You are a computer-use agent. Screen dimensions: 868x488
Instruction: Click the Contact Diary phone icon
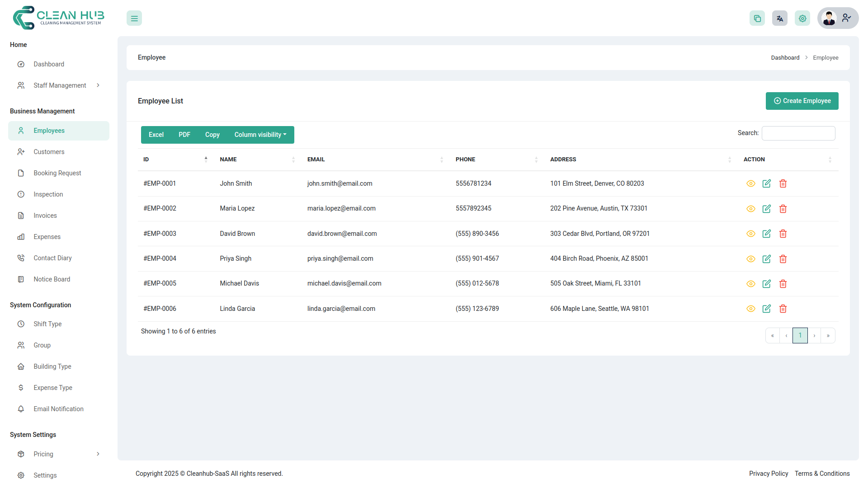[x=21, y=258]
